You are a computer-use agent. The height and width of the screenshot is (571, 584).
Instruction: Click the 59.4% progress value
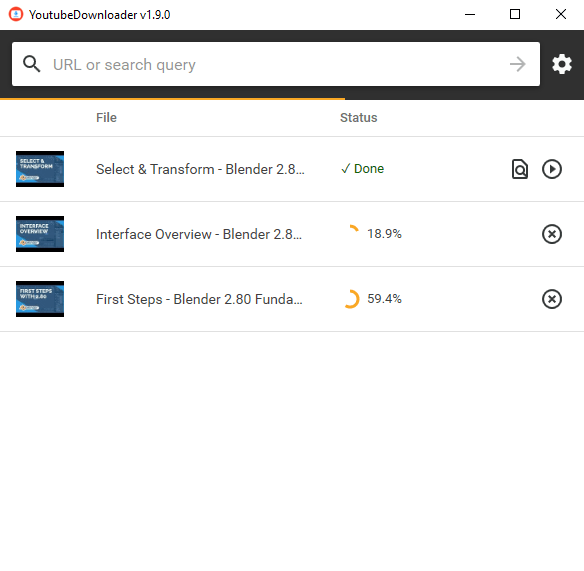(x=384, y=299)
